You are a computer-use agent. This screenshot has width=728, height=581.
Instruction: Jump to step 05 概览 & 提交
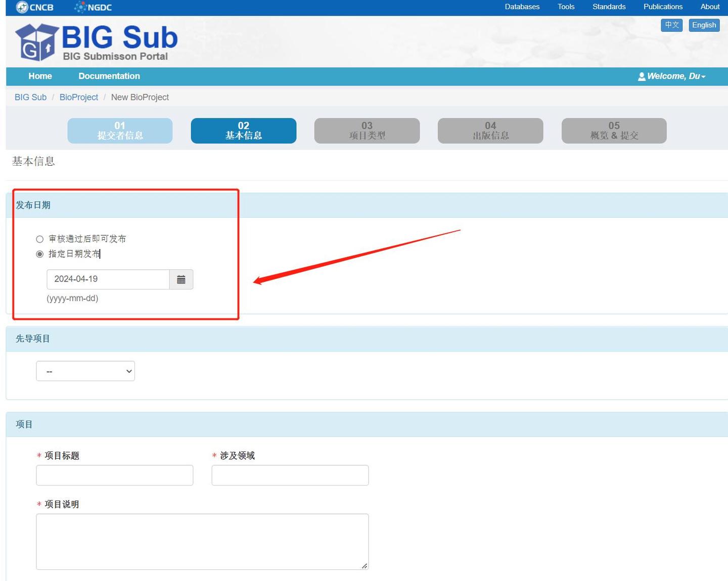(x=614, y=131)
